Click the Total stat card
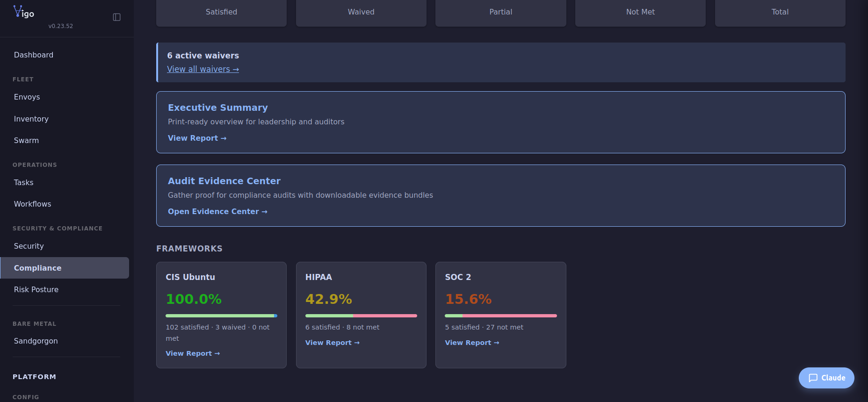This screenshot has height=402, width=868. coord(780,12)
